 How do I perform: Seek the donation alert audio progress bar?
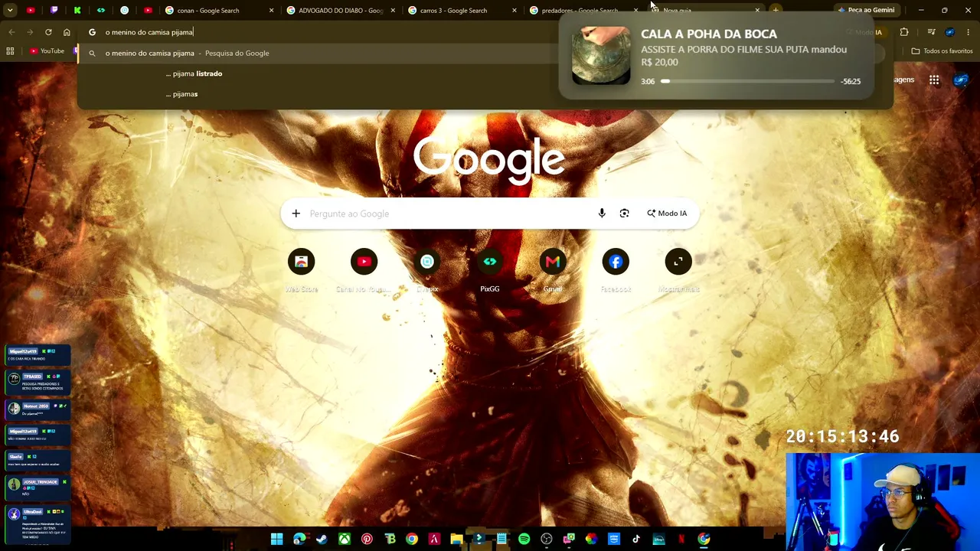pyautogui.click(x=748, y=81)
